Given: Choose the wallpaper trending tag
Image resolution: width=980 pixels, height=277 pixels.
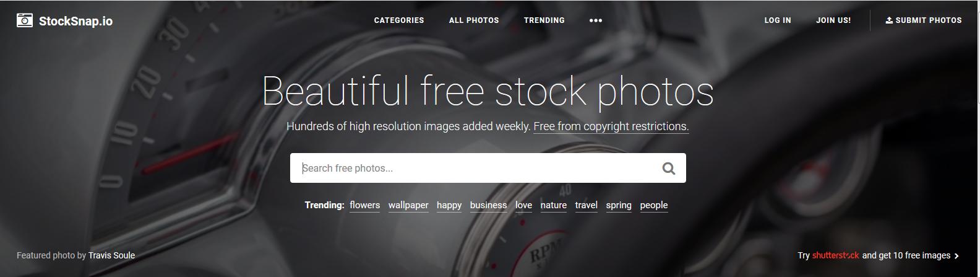Looking at the screenshot, I should (408, 205).
